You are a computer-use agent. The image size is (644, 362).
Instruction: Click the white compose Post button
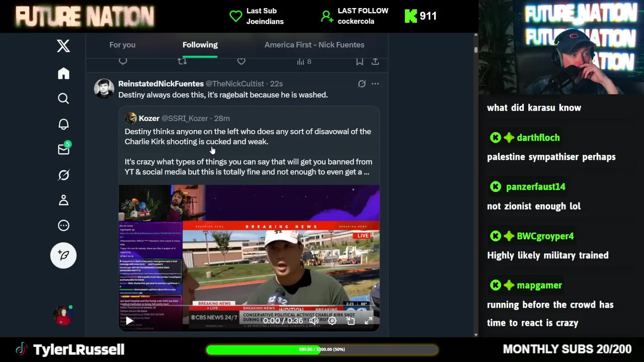click(x=63, y=255)
